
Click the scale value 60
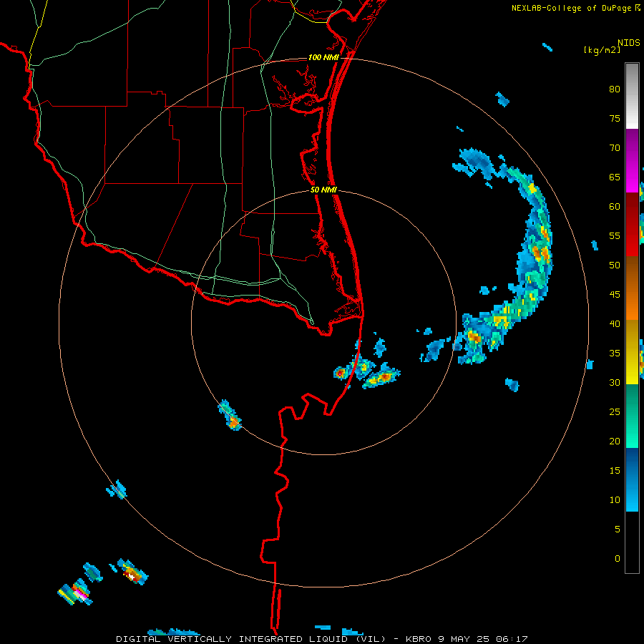click(615, 207)
